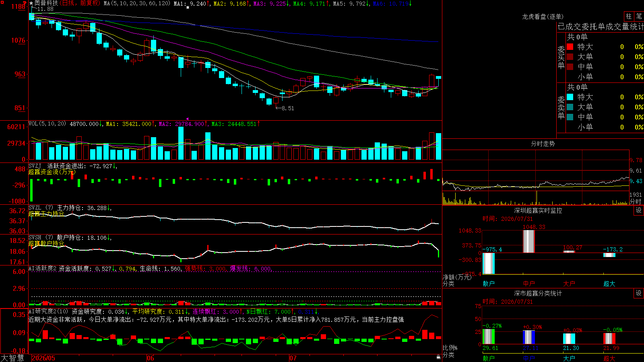Click 活跃资金进出: -72.927 value
Screen dimensions: 644x362
(82, 166)
